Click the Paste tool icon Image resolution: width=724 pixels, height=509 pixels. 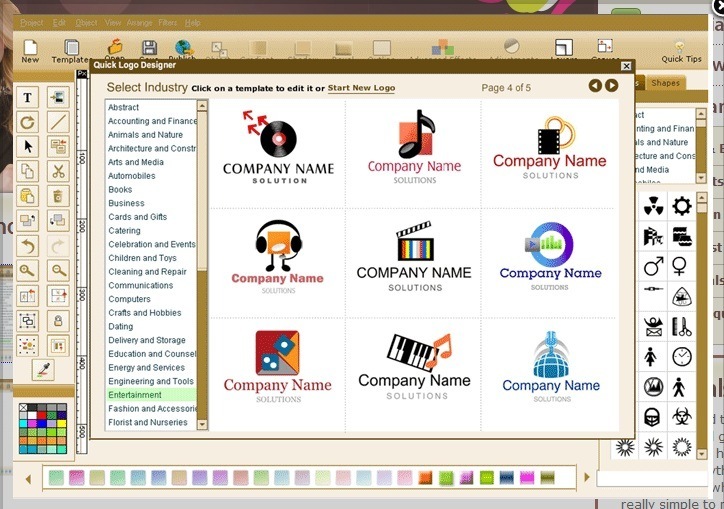click(x=27, y=196)
